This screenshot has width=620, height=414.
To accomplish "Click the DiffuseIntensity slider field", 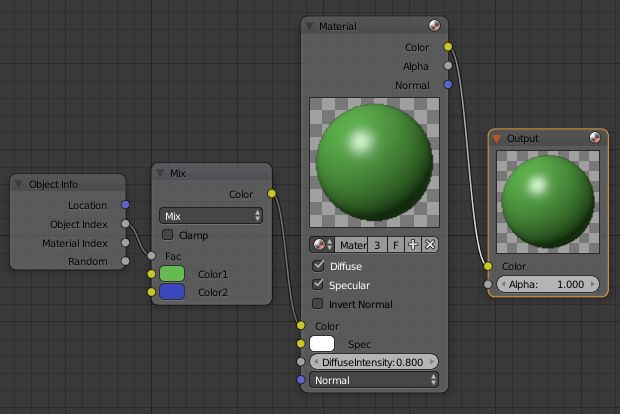I will [x=374, y=362].
